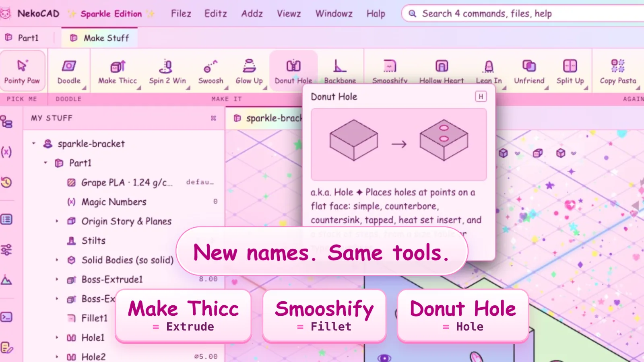The height and width of the screenshot is (362, 644).
Task: Show the feature tree sidebar icon
Action: tap(6, 121)
